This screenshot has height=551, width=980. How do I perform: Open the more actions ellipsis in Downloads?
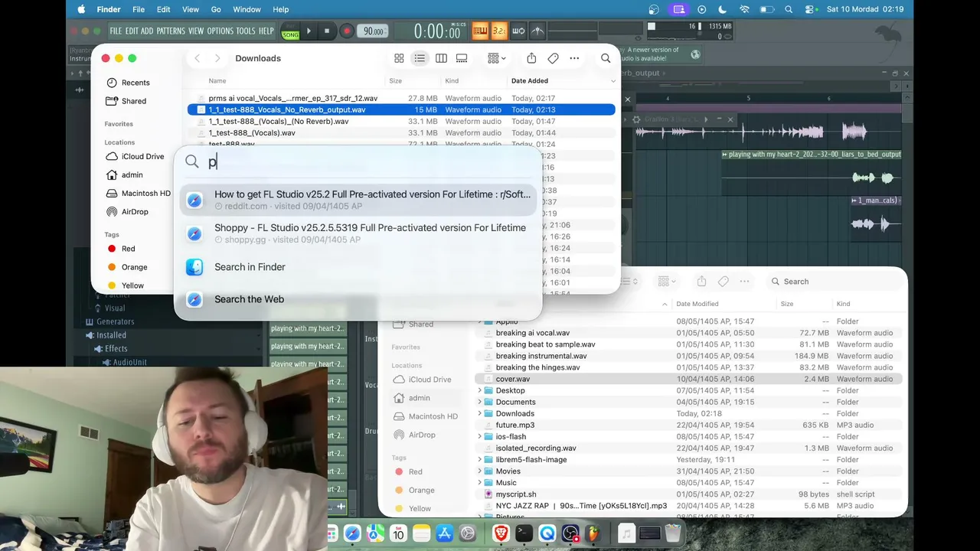coord(574,58)
